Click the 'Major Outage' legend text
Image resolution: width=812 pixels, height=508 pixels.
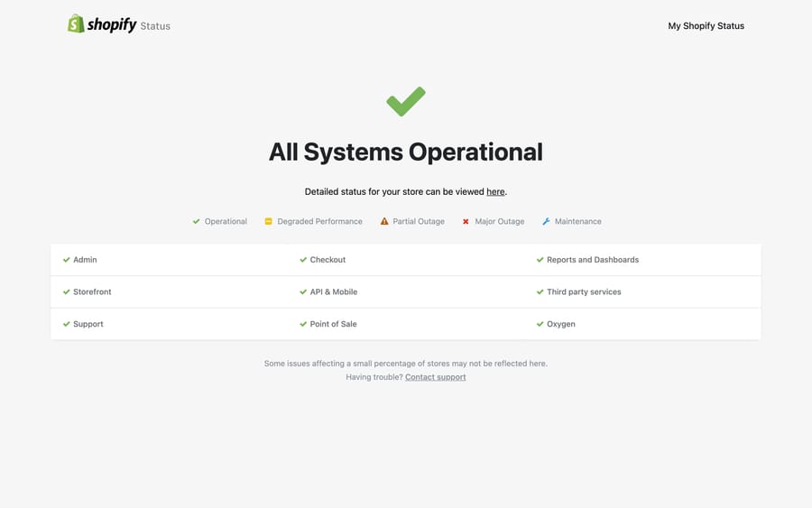(x=499, y=222)
